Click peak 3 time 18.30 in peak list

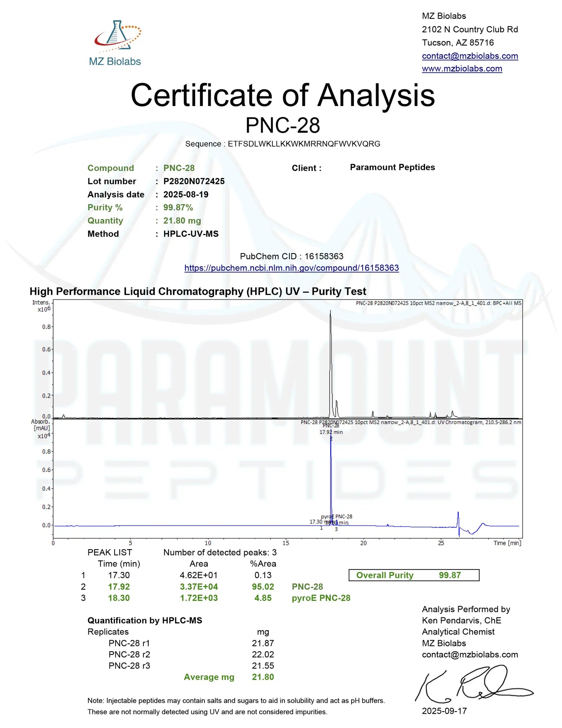click(x=119, y=598)
